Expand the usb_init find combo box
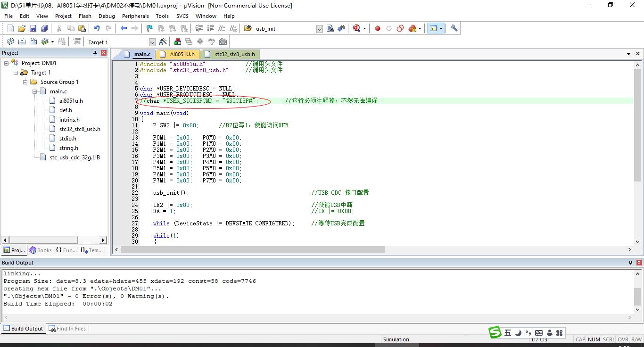The image size is (644, 347). pyautogui.click(x=319, y=29)
